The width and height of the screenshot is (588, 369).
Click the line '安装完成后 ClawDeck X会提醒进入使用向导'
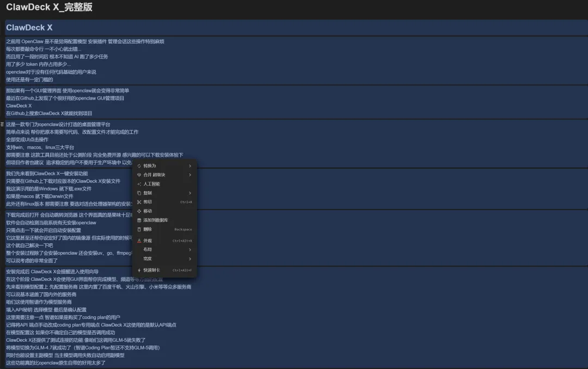pos(52,272)
